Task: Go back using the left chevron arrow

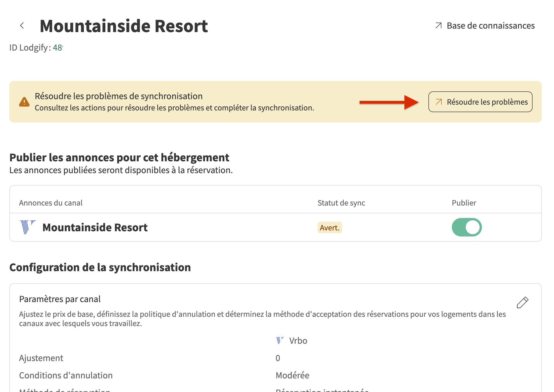Action: coord(22,26)
